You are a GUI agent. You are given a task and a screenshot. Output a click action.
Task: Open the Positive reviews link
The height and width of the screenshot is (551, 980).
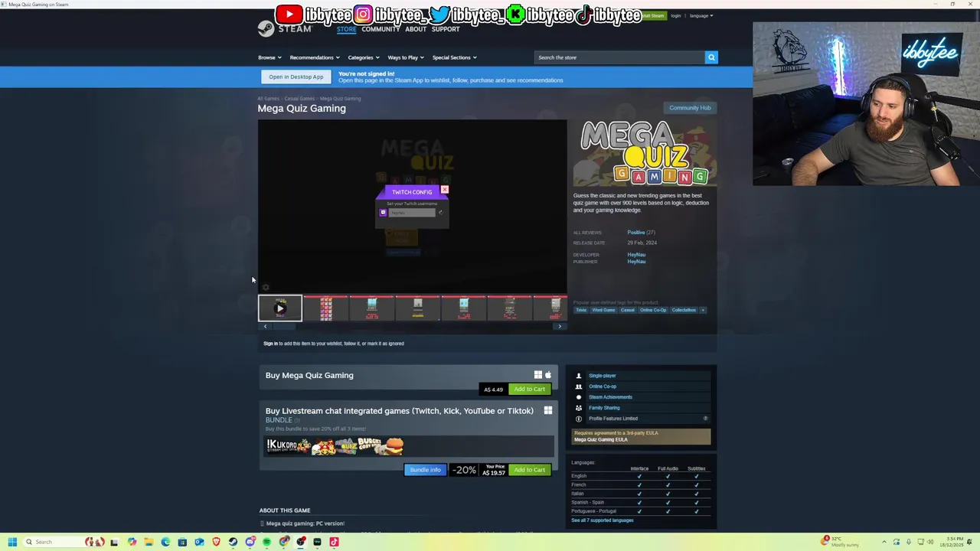635,233
